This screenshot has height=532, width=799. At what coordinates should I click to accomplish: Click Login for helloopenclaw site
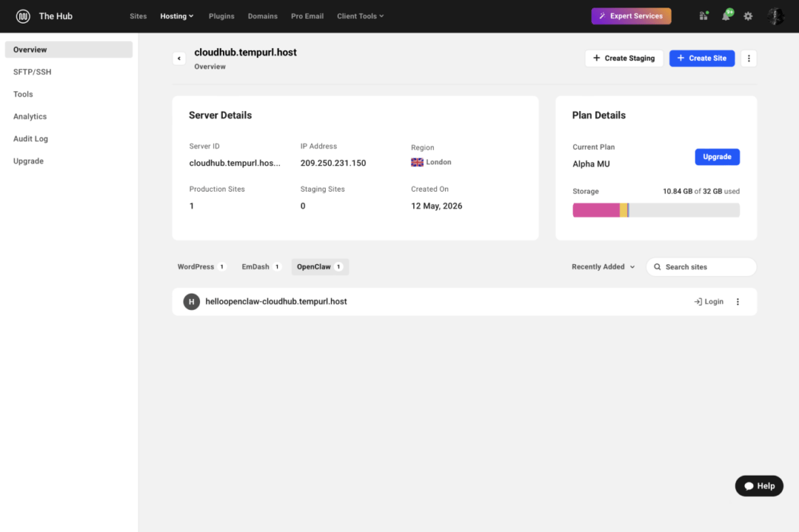(x=708, y=301)
